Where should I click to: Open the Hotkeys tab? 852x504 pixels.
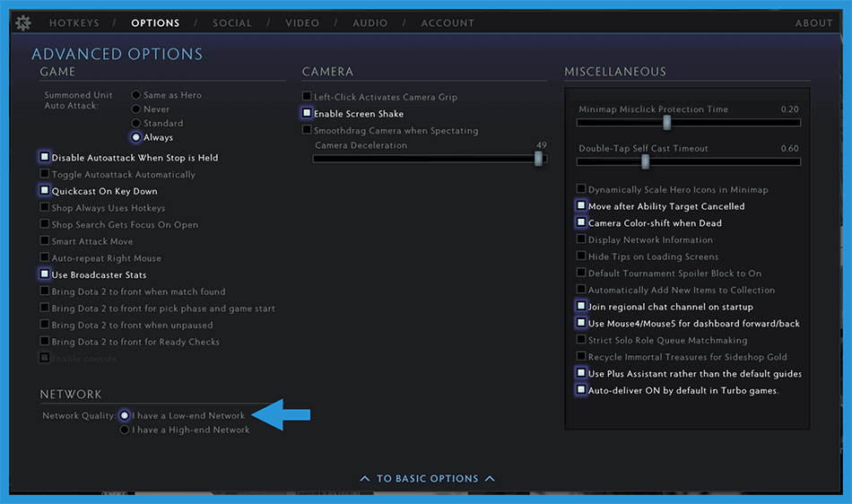point(74,22)
